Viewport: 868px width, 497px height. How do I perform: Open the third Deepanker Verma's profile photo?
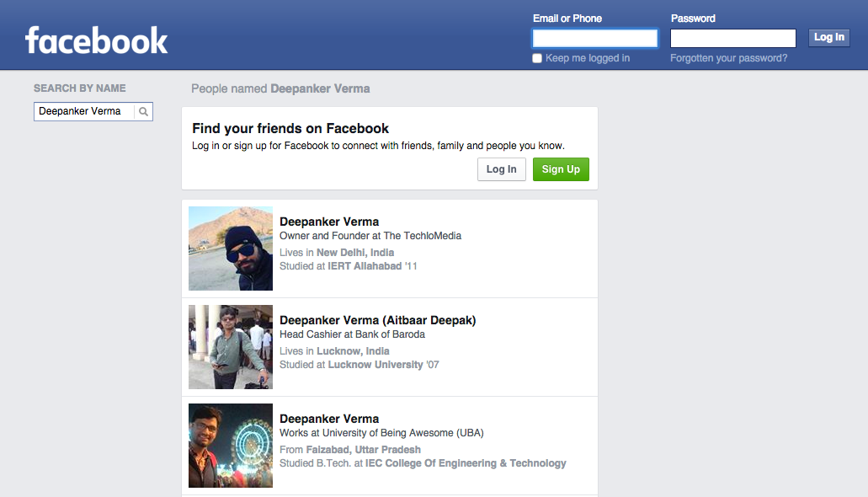(230, 445)
